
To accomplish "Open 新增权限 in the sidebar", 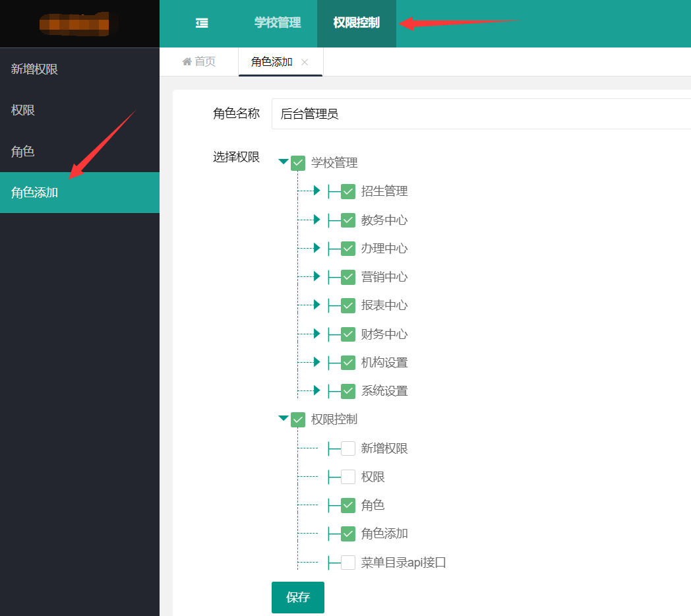I will point(80,69).
